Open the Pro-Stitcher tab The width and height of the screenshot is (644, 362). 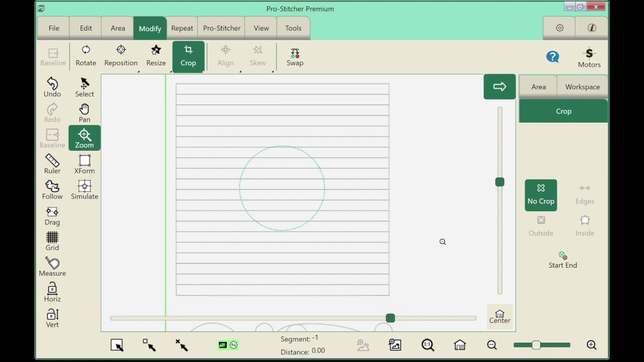[222, 28]
